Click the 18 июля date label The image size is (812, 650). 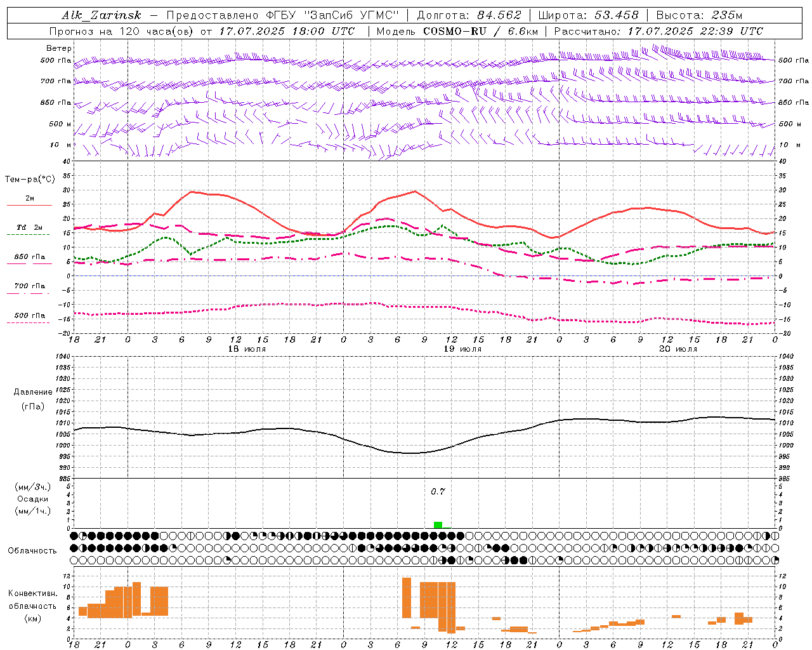(x=247, y=349)
